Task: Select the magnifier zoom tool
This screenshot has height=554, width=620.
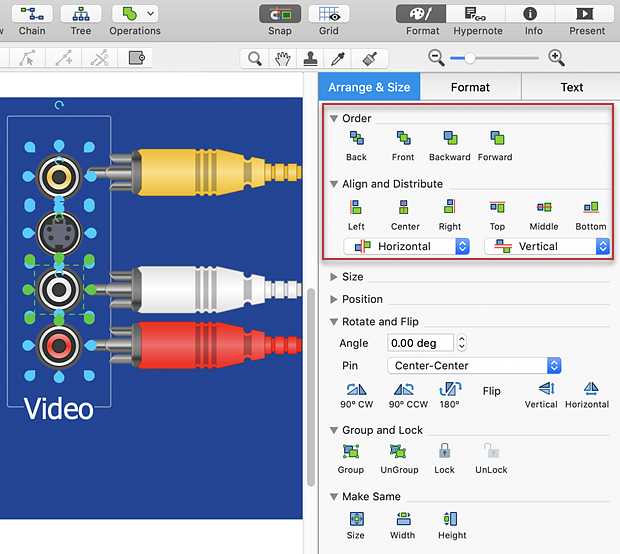Action: click(254, 59)
